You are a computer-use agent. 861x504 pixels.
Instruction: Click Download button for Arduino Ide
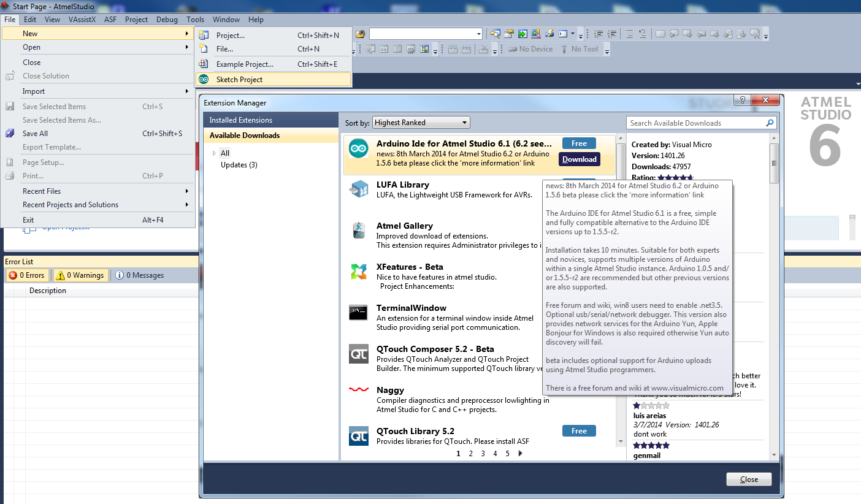[580, 159]
